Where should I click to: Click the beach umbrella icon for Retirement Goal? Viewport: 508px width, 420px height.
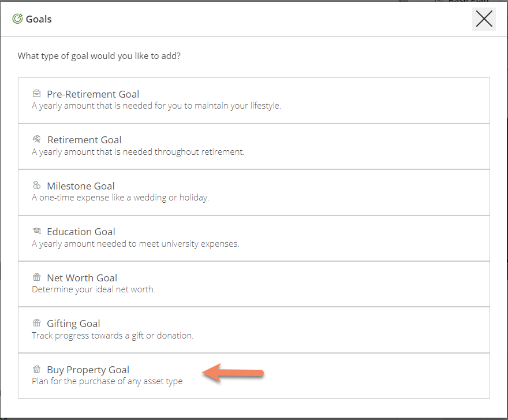[x=37, y=139]
